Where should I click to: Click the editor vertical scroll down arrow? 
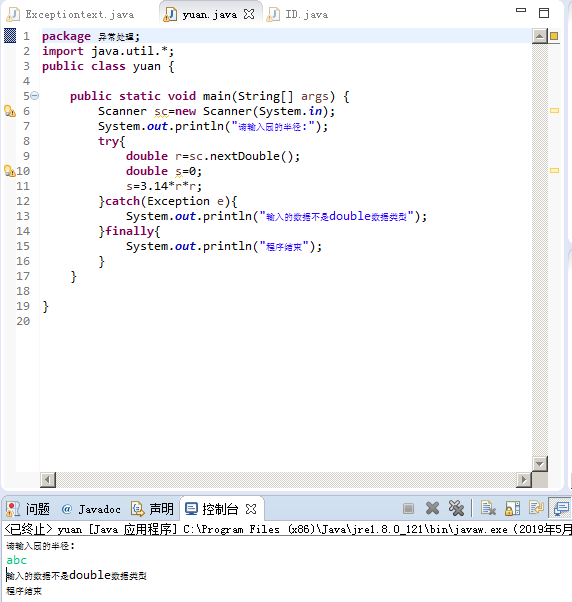540,464
